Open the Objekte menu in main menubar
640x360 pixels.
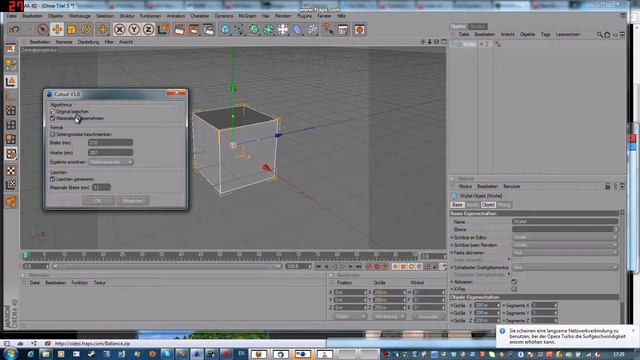[56, 16]
